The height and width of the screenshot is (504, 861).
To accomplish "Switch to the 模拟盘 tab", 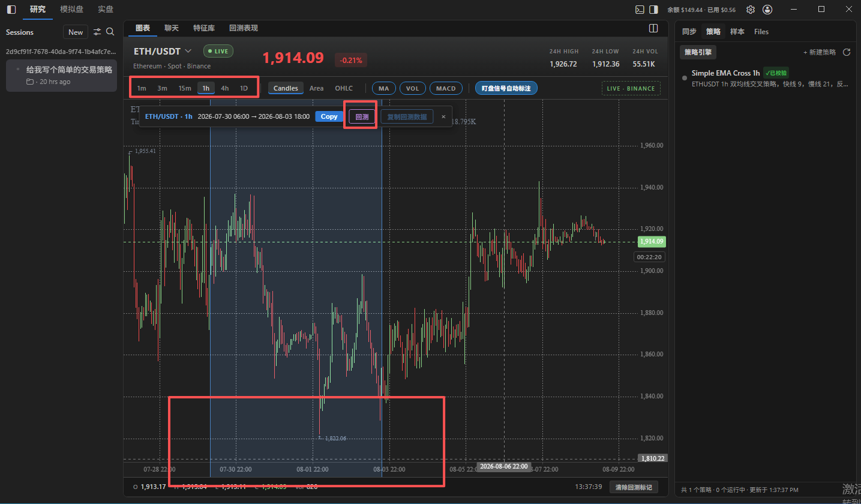I will pyautogui.click(x=72, y=10).
